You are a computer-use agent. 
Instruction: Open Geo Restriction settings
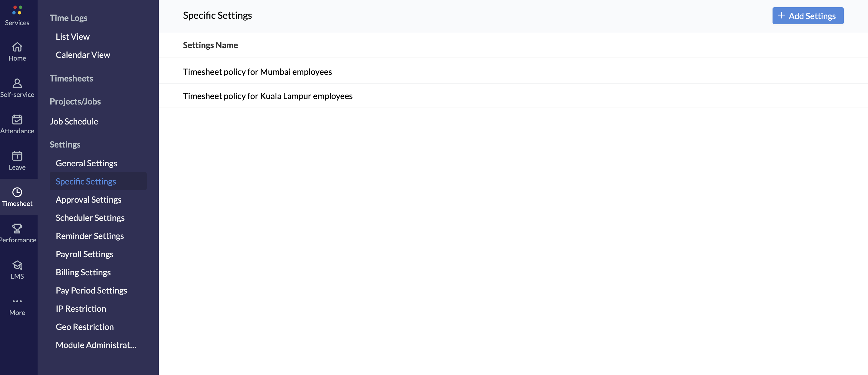pyautogui.click(x=85, y=327)
